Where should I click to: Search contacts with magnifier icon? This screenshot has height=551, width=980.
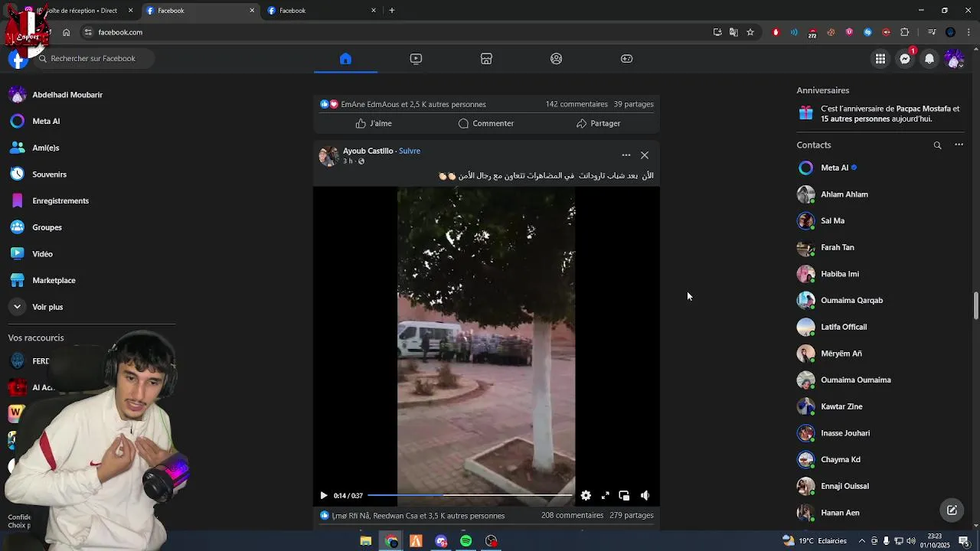point(937,145)
